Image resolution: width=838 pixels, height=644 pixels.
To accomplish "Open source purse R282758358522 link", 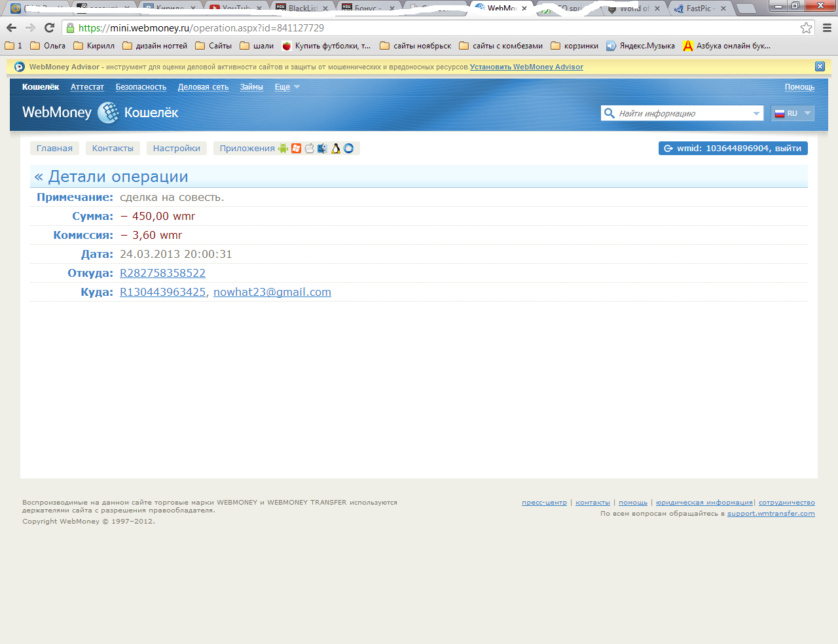I will pos(162,273).
